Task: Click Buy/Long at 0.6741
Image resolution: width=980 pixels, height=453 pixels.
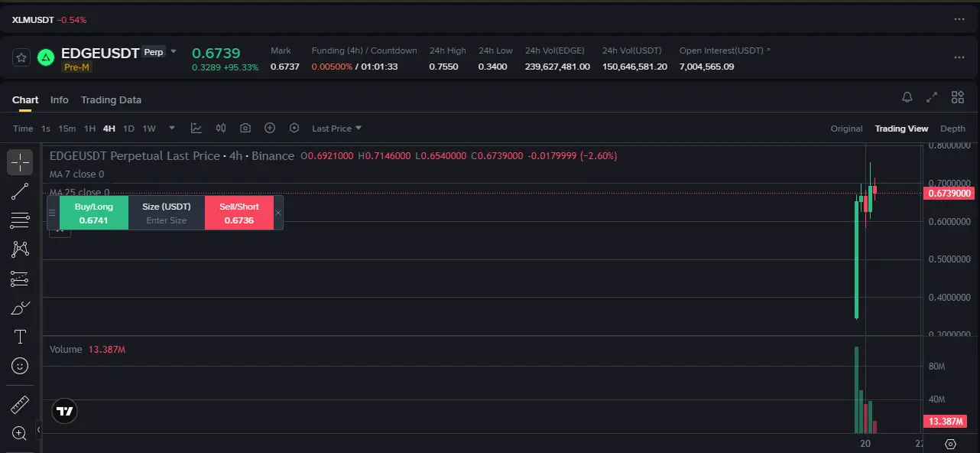Action: (x=94, y=213)
